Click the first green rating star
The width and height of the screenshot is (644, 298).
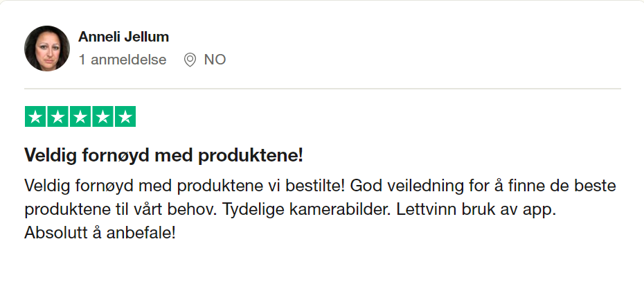pyautogui.click(x=35, y=117)
